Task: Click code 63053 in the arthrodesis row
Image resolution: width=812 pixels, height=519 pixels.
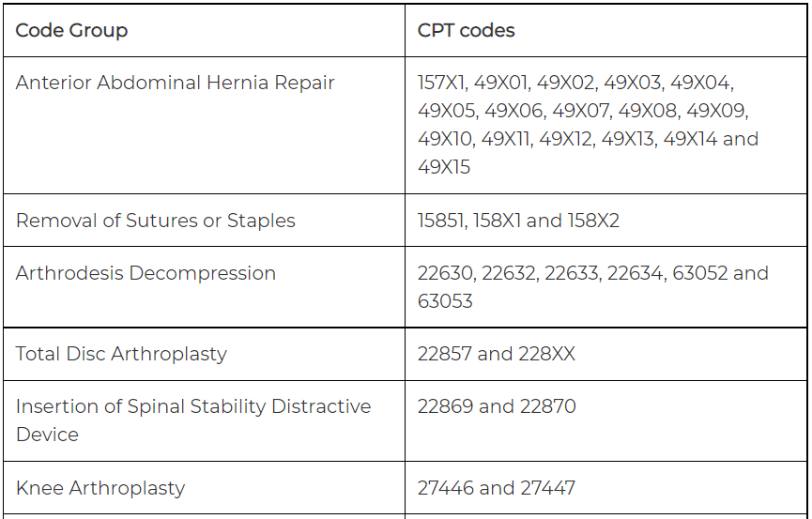Action: [x=445, y=301]
